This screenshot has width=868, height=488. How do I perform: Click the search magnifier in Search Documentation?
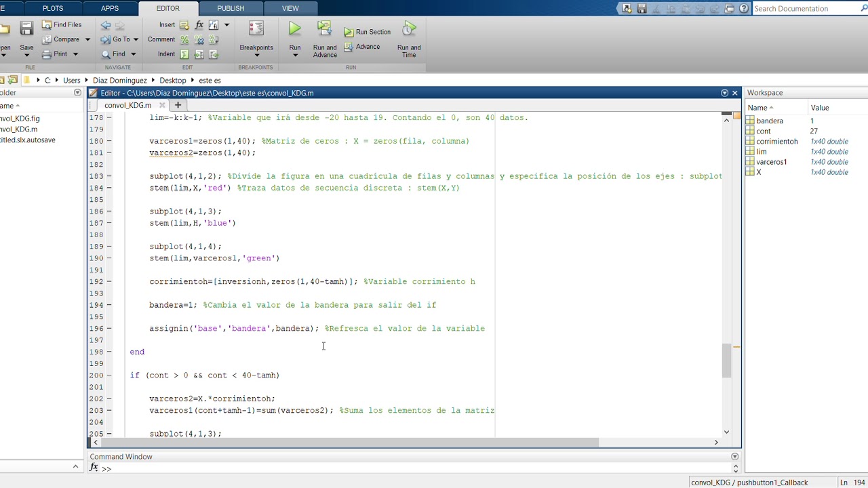pyautogui.click(x=863, y=8)
